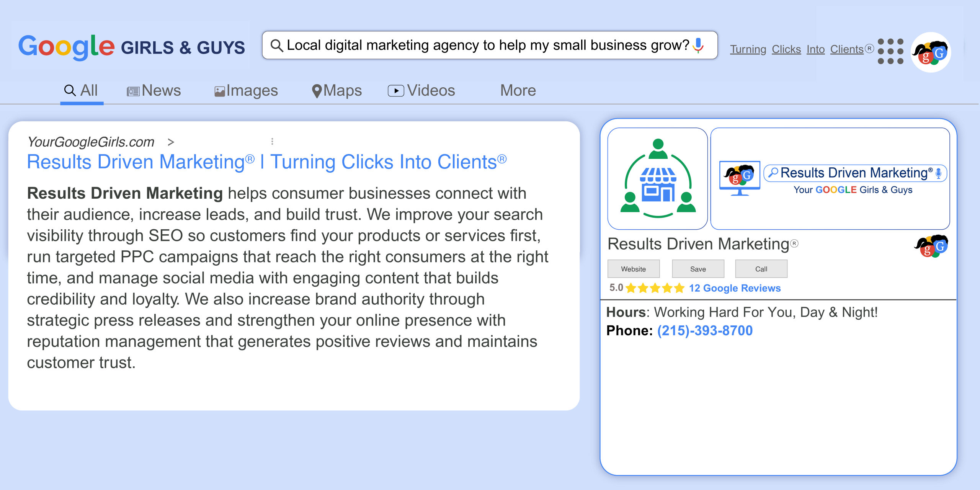Click the Save button

[698, 269]
